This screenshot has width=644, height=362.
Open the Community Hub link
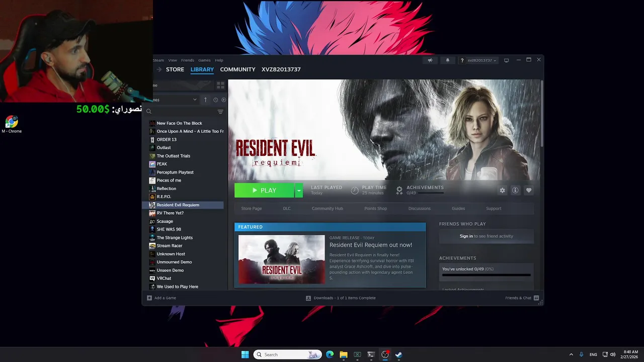327,209
